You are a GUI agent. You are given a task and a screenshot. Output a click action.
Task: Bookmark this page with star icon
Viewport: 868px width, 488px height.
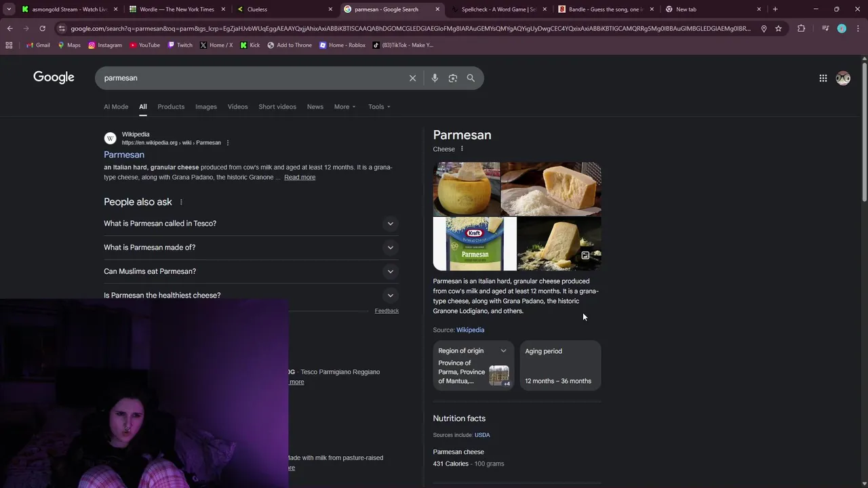coord(778,28)
